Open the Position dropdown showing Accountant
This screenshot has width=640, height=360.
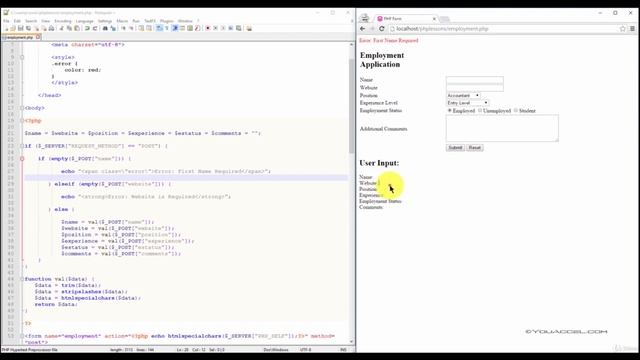coord(463,95)
